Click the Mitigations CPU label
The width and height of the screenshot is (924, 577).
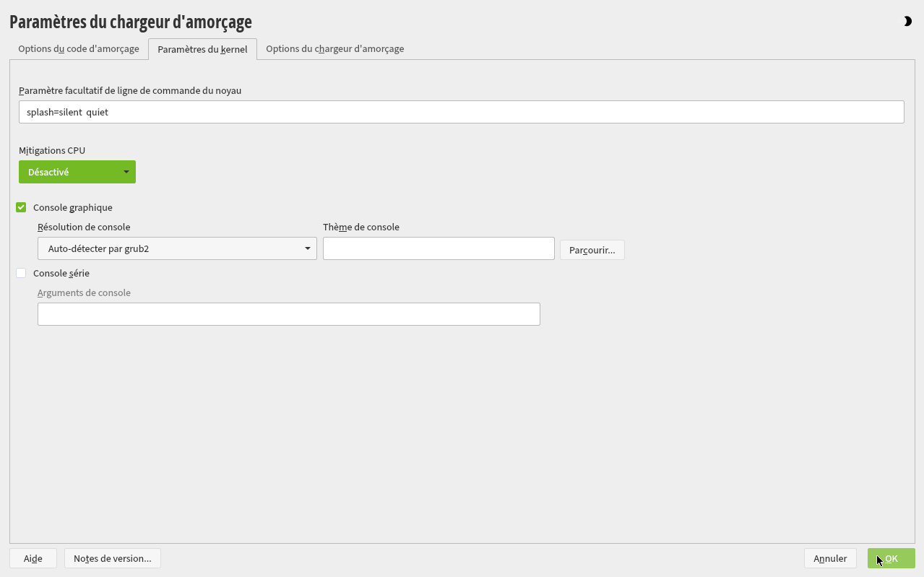[x=52, y=151]
